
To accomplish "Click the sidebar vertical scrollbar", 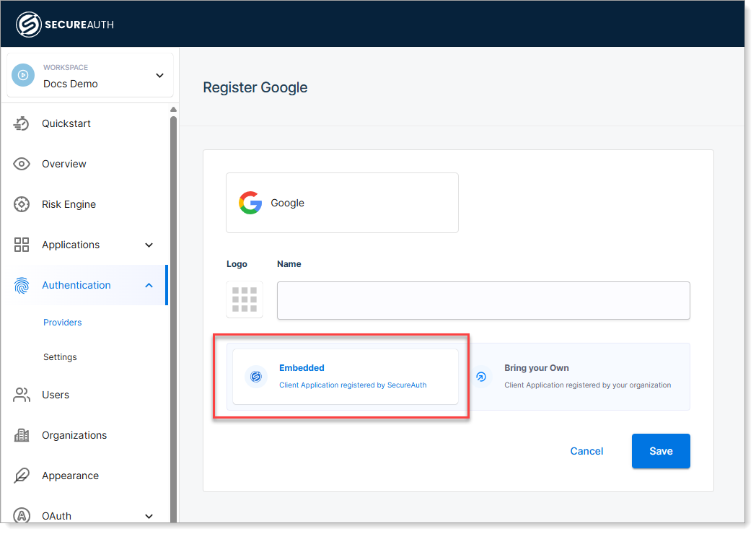I will tap(174, 318).
